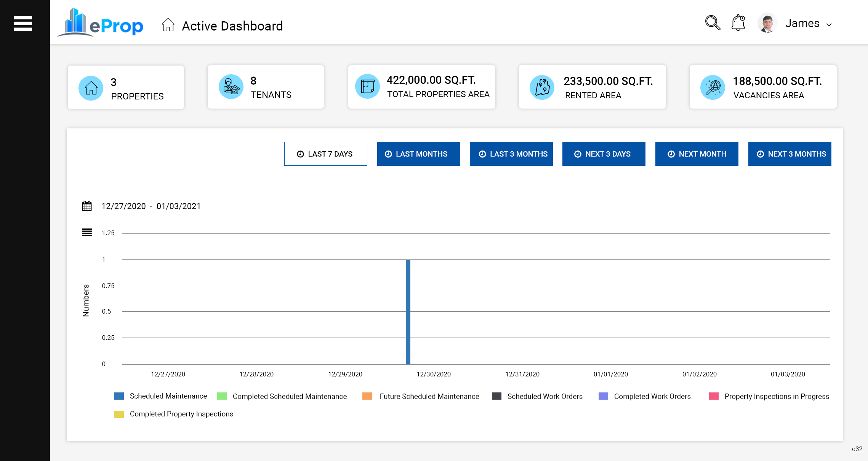
Task: Click the Next 3 Days button
Action: 604,154
